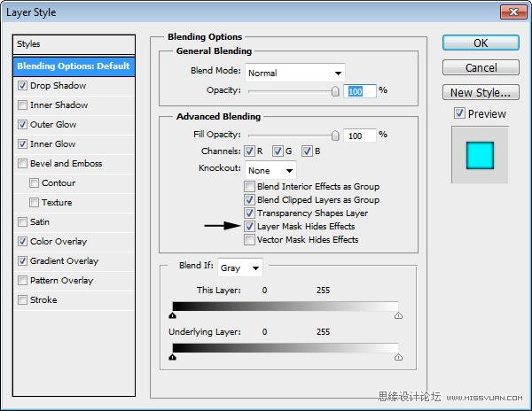Toggle the Color Overlay checkbox

22,241
